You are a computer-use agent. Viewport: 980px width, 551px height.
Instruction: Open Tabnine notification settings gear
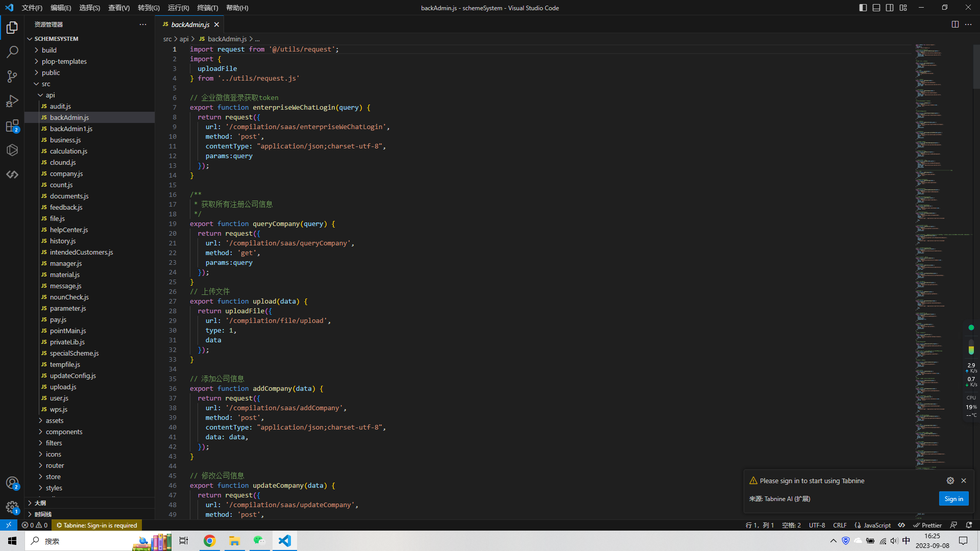pos(950,481)
